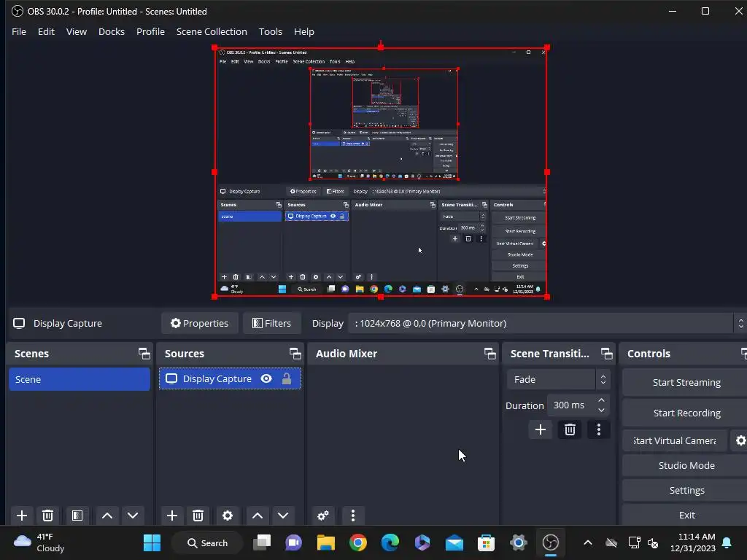Open Google Chrome from taskbar
Viewport: 747px width, 560px height.
pyautogui.click(x=357, y=542)
